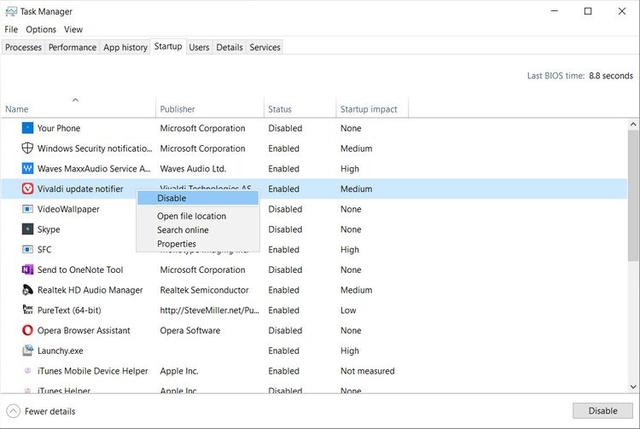
Task: Select the VideoWallpaper row name
Action: (x=68, y=209)
